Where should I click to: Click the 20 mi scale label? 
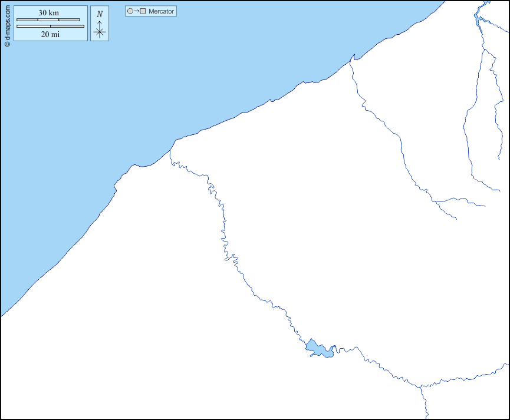(50, 34)
